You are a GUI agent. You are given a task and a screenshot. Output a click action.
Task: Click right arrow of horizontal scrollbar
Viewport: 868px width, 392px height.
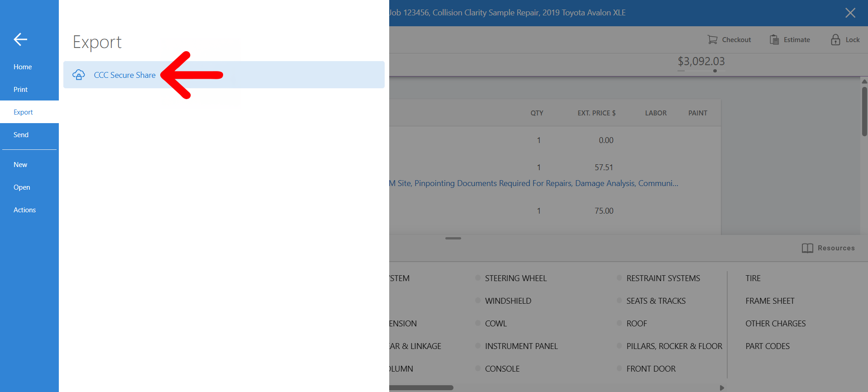[x=722, y=388]
